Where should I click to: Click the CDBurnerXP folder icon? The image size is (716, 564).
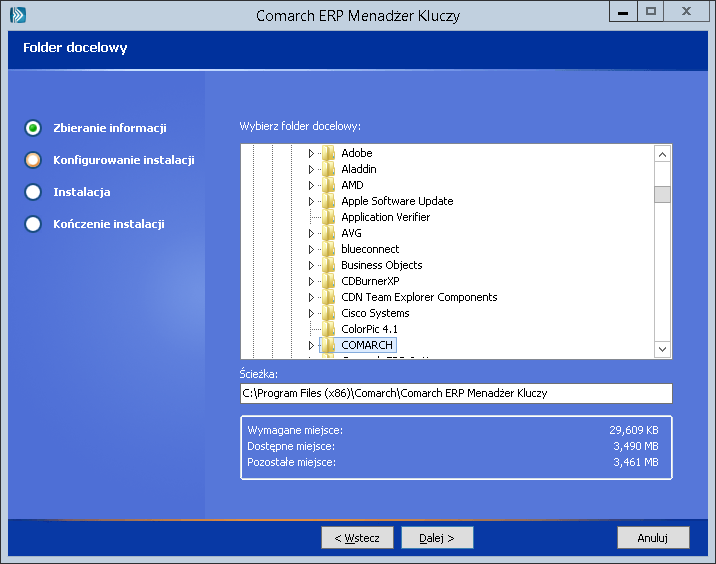coord(328,281)
